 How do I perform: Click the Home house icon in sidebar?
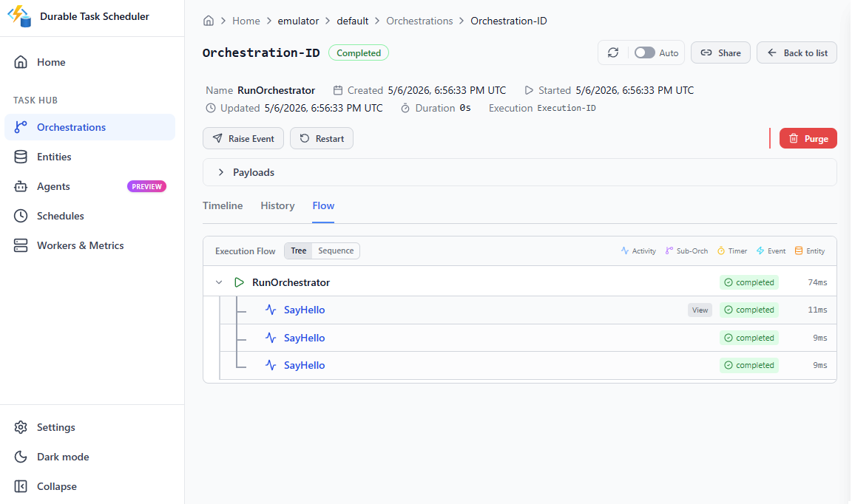(21, 62)
